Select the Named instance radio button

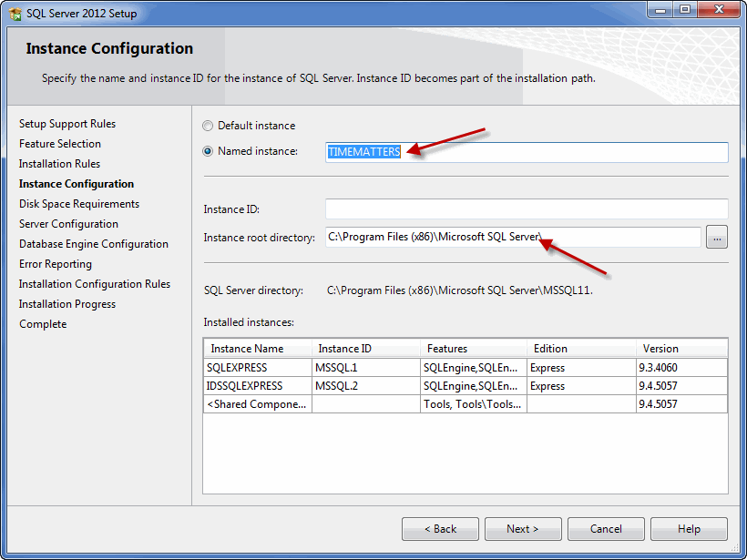click(209, 151)
